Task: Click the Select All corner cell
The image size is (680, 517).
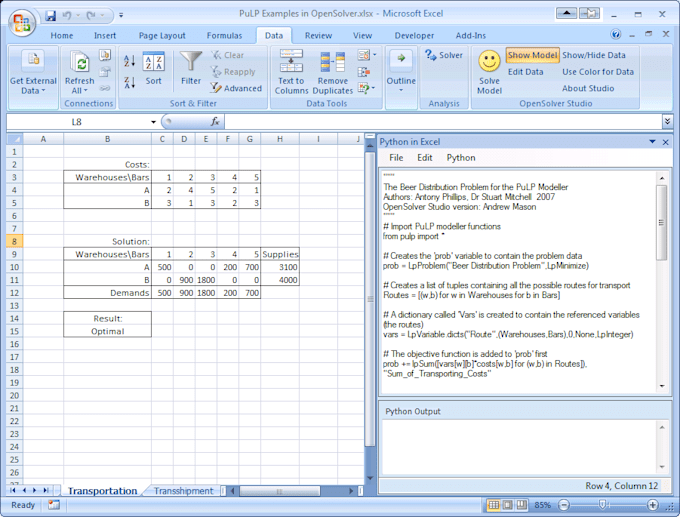Action: pyautogui.click(x=14, y=139)
